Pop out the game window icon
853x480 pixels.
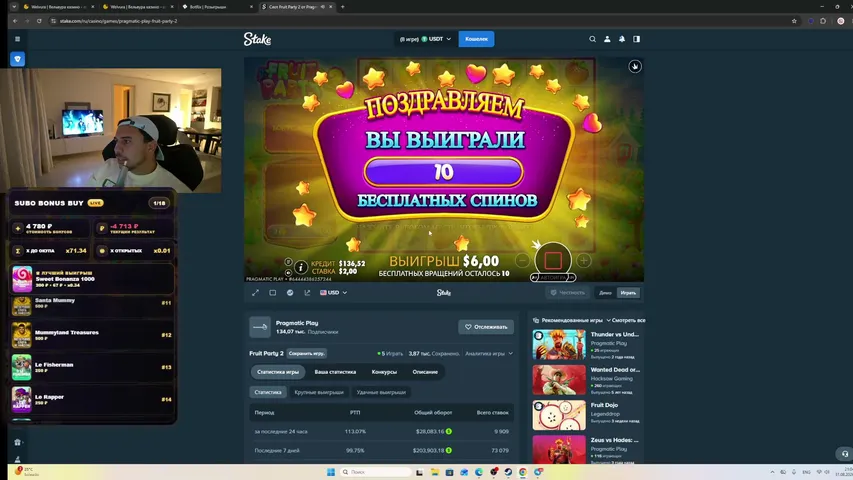point(307,293)
